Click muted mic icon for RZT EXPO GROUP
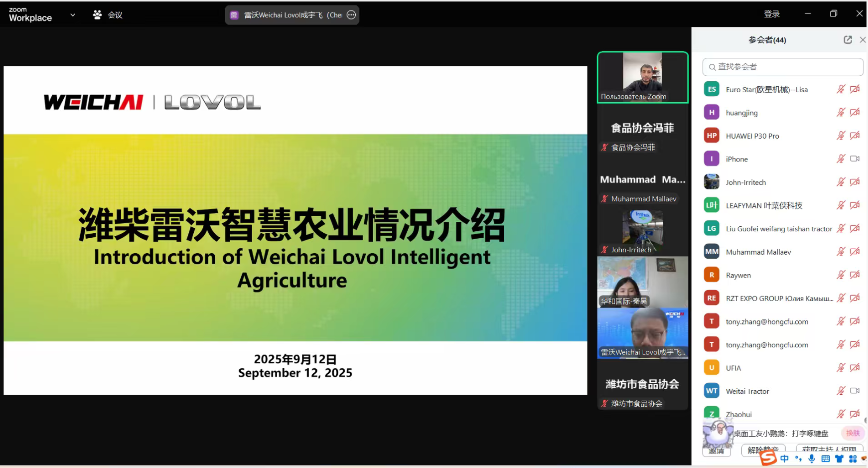Viewport: 868px width, 468px height. pos(841,298)
